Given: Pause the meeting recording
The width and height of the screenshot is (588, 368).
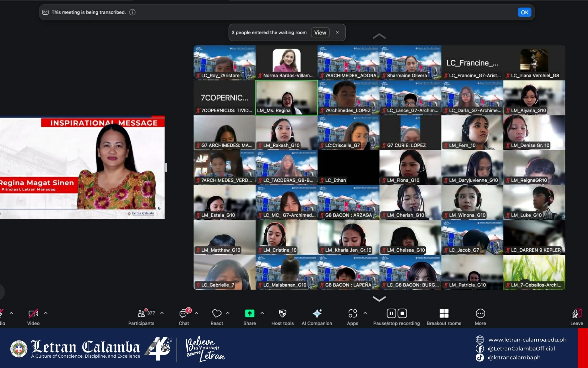Looking at the screenshot, I should [391, 313].
